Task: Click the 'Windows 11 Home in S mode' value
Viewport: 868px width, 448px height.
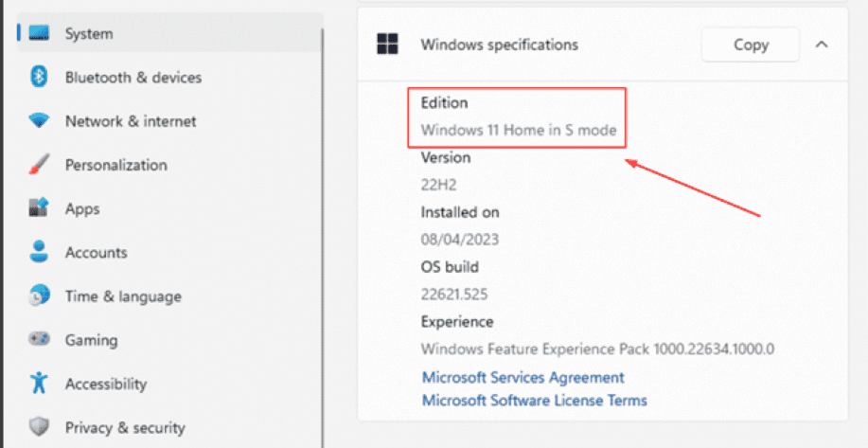Action: pos(519,130)
